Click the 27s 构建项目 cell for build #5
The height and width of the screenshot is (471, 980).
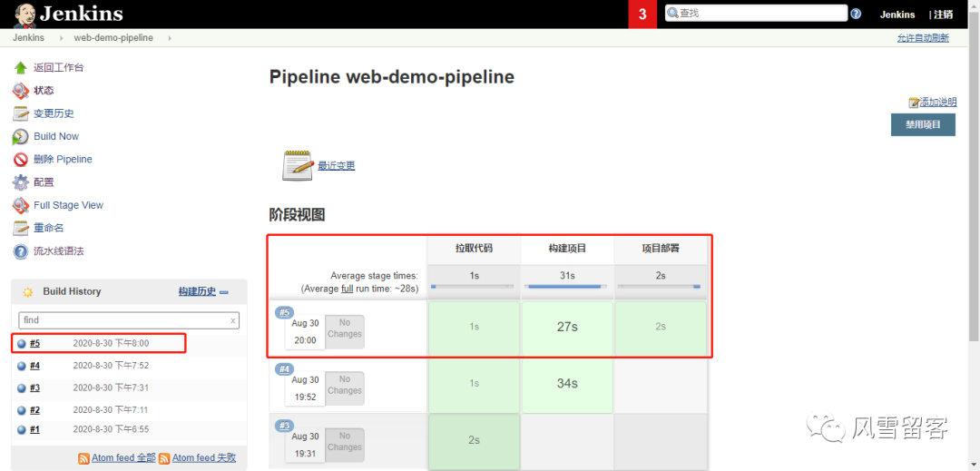(567, 327)
